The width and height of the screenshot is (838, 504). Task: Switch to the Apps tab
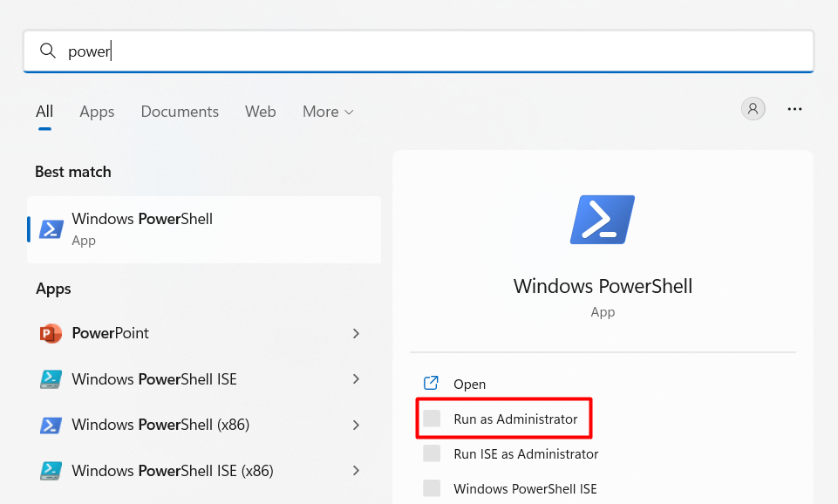point(97,112)
